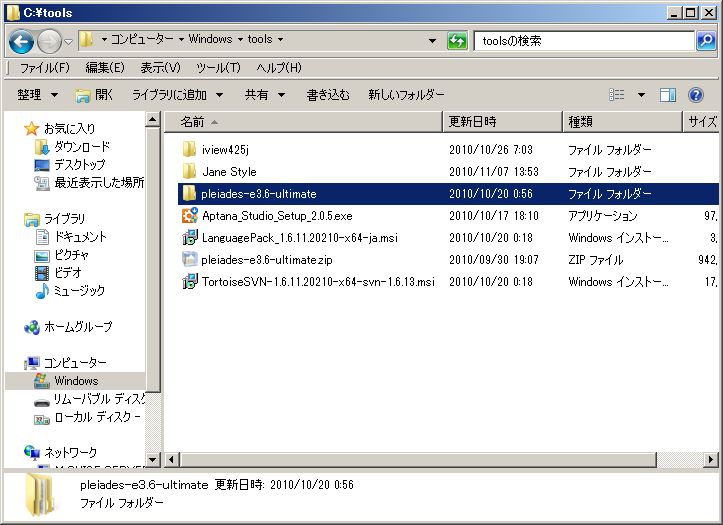723x525 pixels.
Task: Click the toolsの検索 search field
Action: (583, 41)
